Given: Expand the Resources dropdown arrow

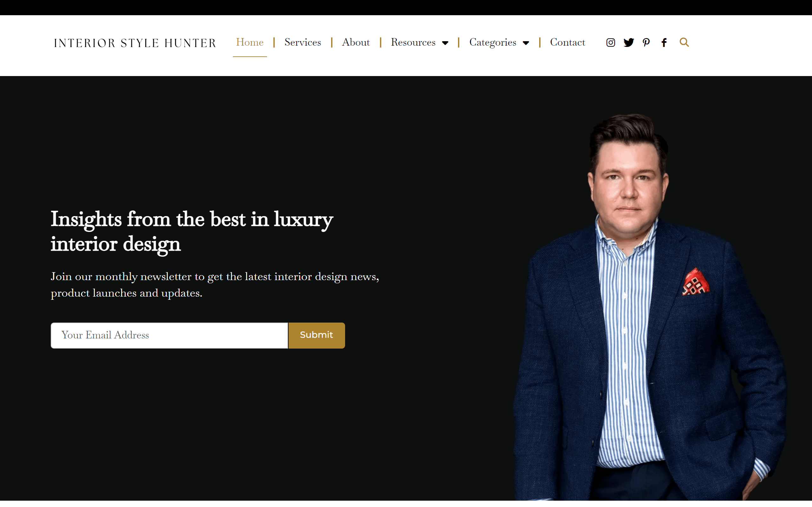Looking at the screenshot, I should [x=445, y=43].
